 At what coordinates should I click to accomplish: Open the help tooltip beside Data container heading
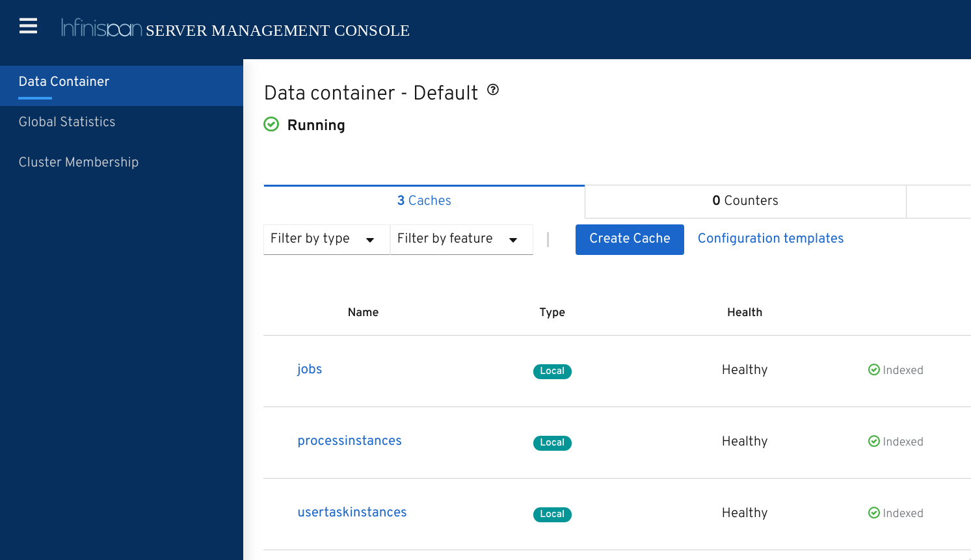tap(493, 90)
